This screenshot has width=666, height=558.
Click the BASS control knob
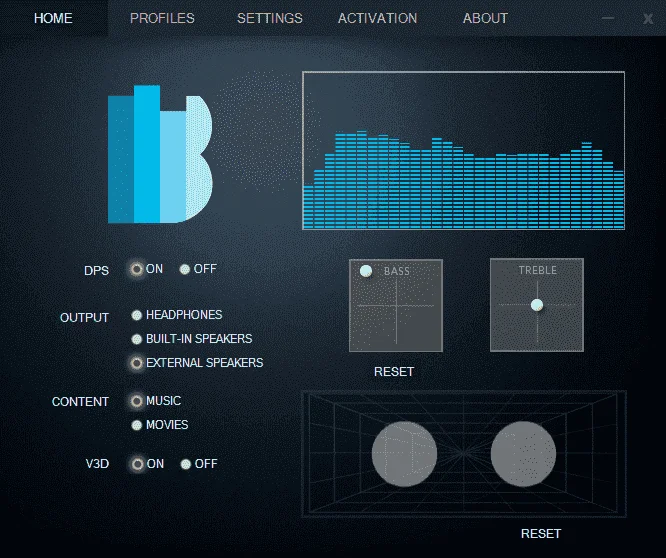coord(366,271)
